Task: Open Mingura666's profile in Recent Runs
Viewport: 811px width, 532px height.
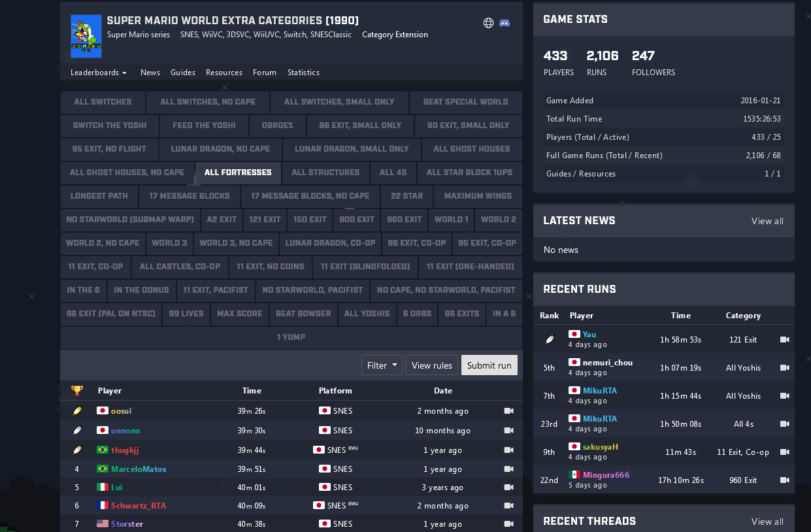Action: (x=606, y=475)
